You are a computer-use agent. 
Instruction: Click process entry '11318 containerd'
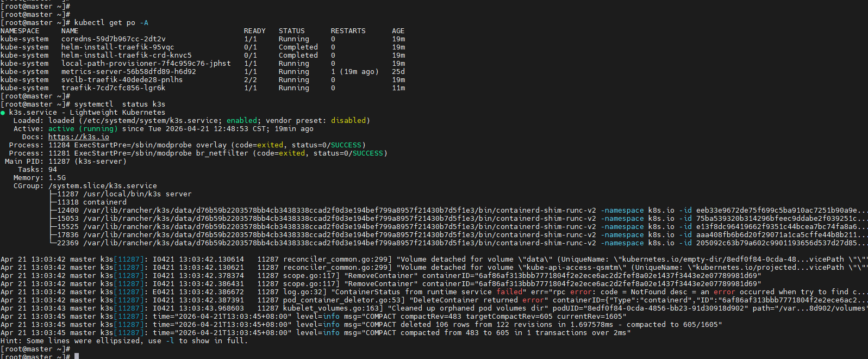coord(92,202)
